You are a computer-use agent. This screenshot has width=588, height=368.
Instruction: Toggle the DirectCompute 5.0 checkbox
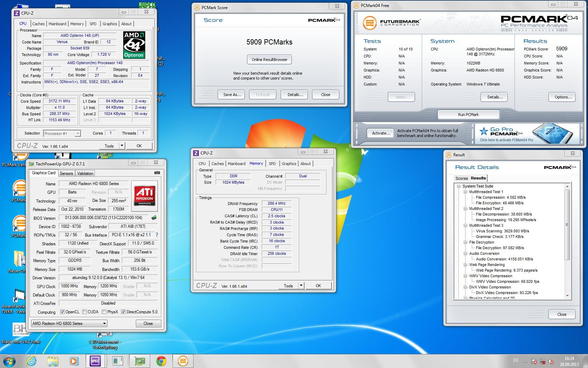(123, 312)
